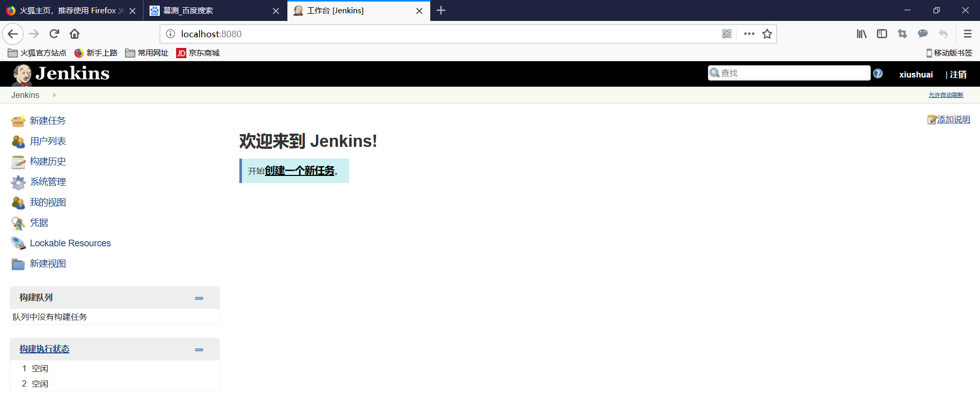Open the xiushuai user profile link
The height and width of the screenshot is (410, 980).
916,74
